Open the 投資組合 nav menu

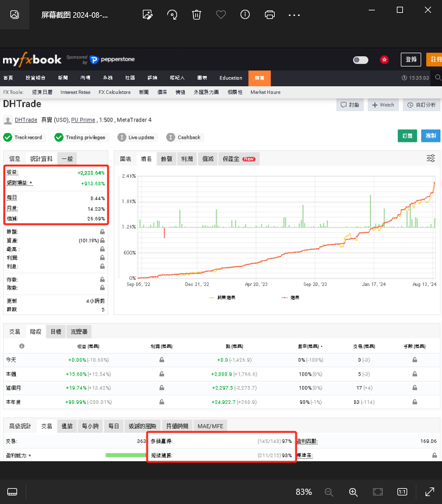(x=35, y=78)
